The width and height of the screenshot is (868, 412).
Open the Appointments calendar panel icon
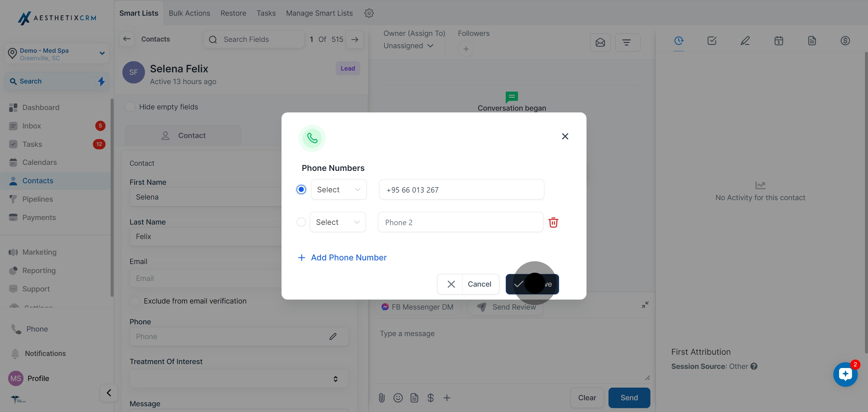pos(778,41)
